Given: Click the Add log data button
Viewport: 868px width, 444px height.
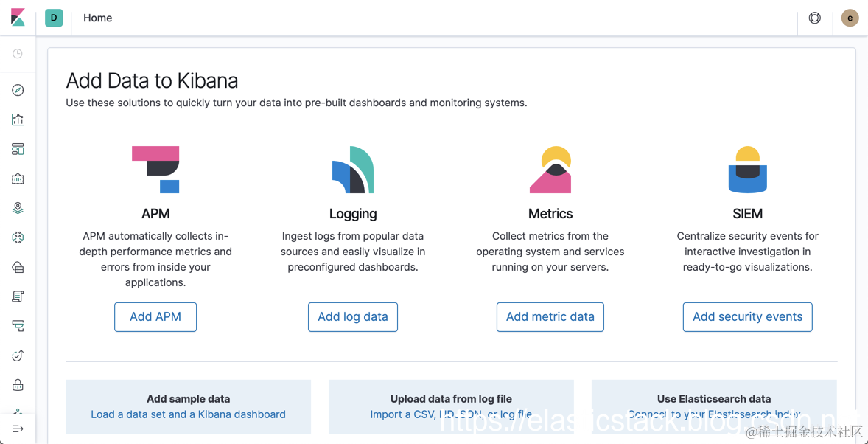Looking at the screenshot, I should 353,317.
